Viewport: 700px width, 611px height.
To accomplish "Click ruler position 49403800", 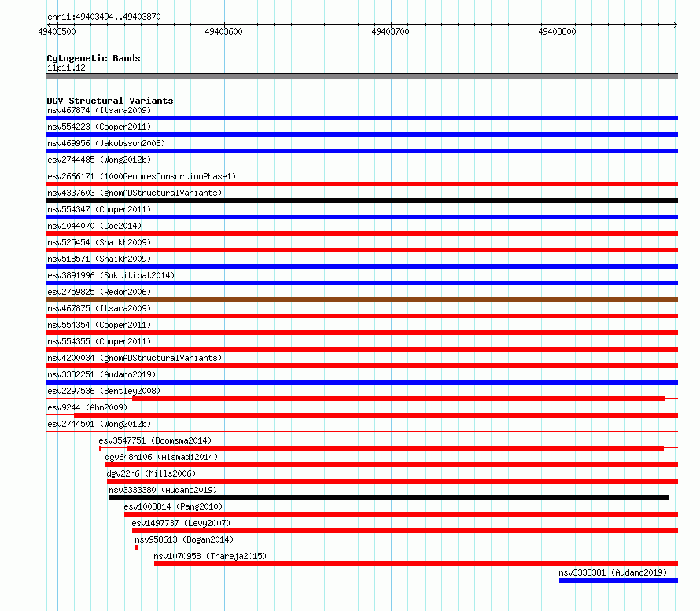I will point(557,31).
